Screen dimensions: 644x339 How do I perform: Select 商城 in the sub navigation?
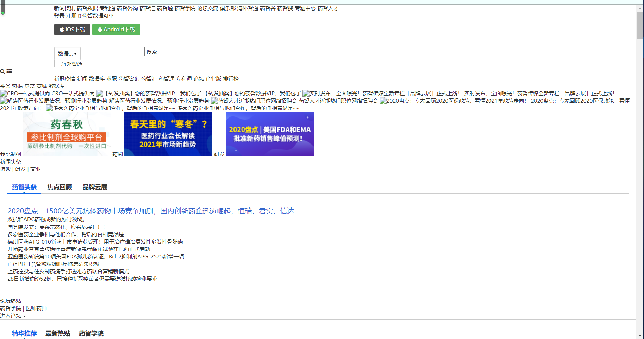[42, 86]
